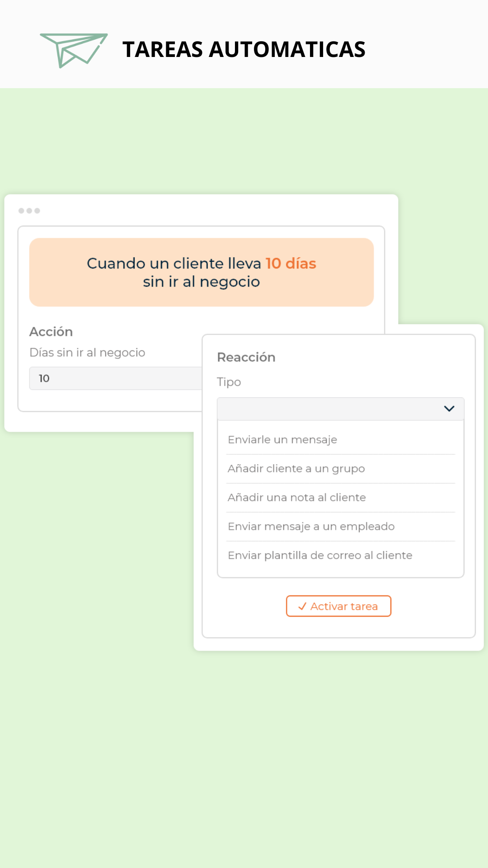Open the Tipo combo box field
The height and width of the screenshot is (868, 488).
coord(341,409)
